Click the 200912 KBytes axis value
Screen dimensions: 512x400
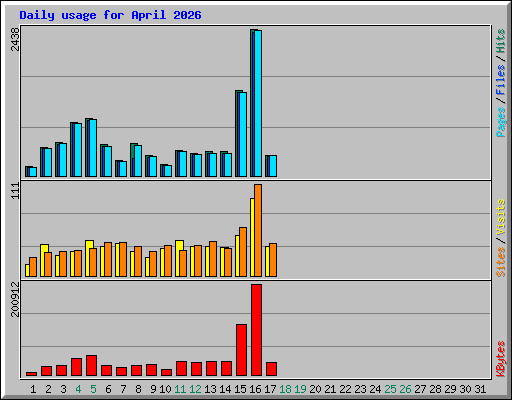[x=15, y=299]
